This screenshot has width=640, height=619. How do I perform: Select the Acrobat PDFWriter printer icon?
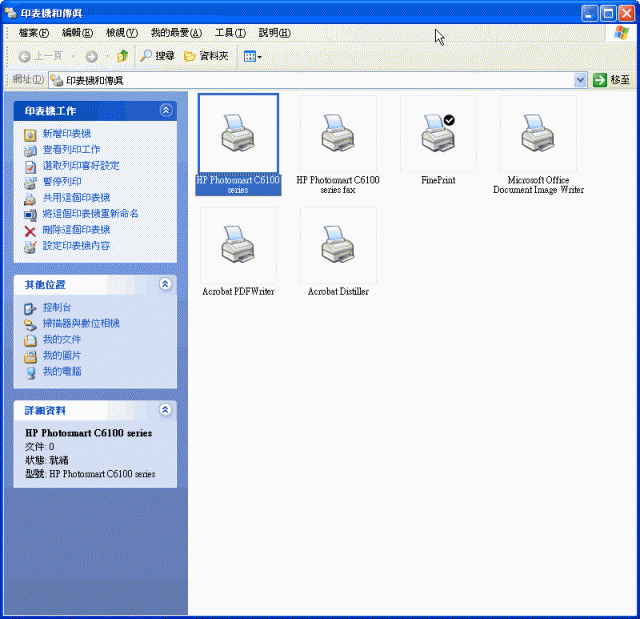(238, 245)
